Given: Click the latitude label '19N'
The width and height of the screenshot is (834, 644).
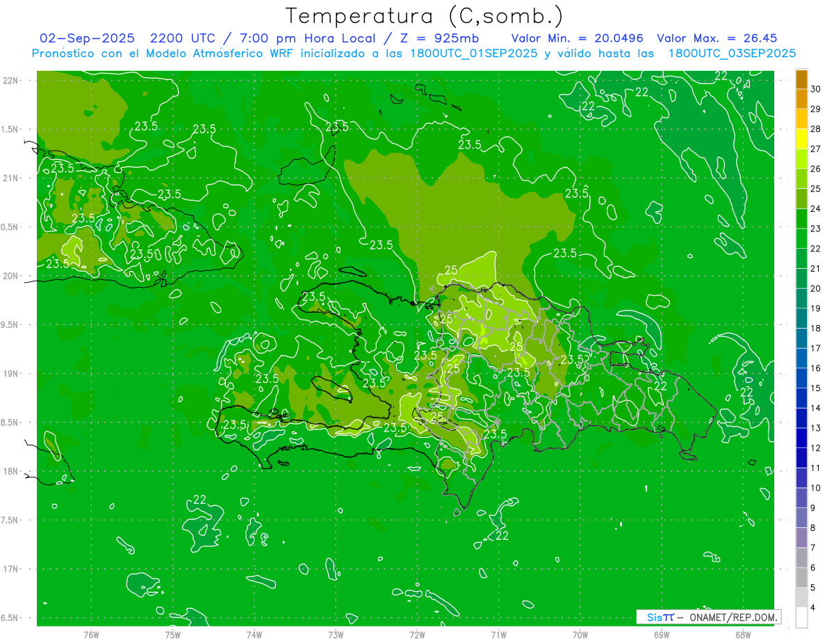Looking at the screenshot, I should (x=10, y=374).
